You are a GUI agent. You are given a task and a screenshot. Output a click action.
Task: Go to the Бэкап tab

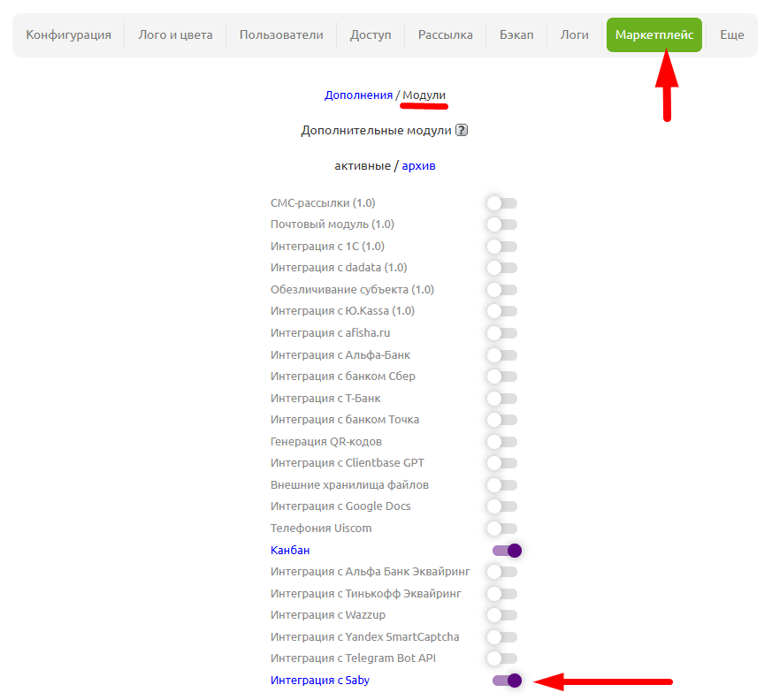pyautogui.click(x=516, y=35)
